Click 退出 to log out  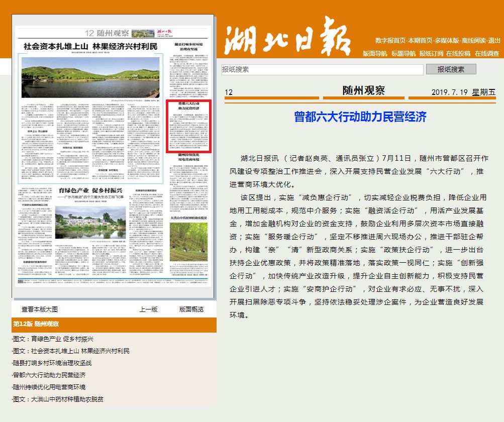494,41
